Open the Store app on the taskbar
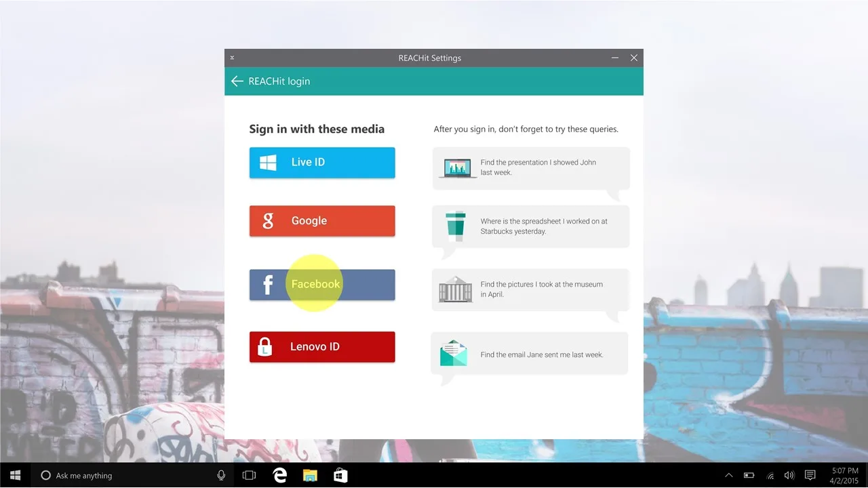Viewport: 868px width, 488px height. [x=340, y=475]
